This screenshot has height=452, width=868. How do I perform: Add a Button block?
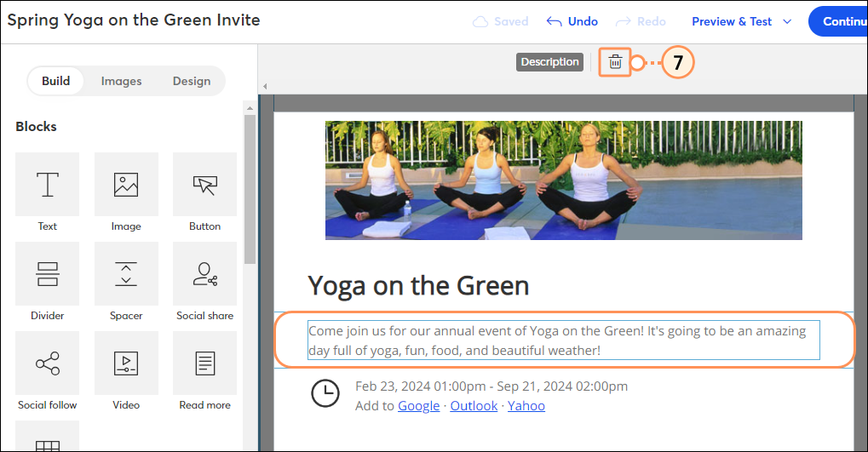[204, 184]
